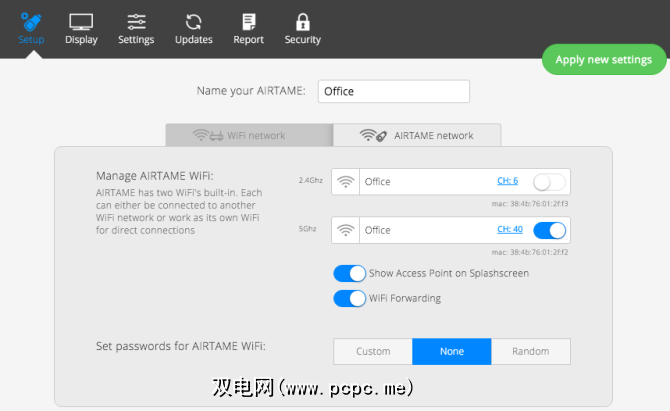Viewport: 670px width, 411px height.
Task: Open the Updates refresh icon
Action: pyautogui.click(x=194, y=22)
